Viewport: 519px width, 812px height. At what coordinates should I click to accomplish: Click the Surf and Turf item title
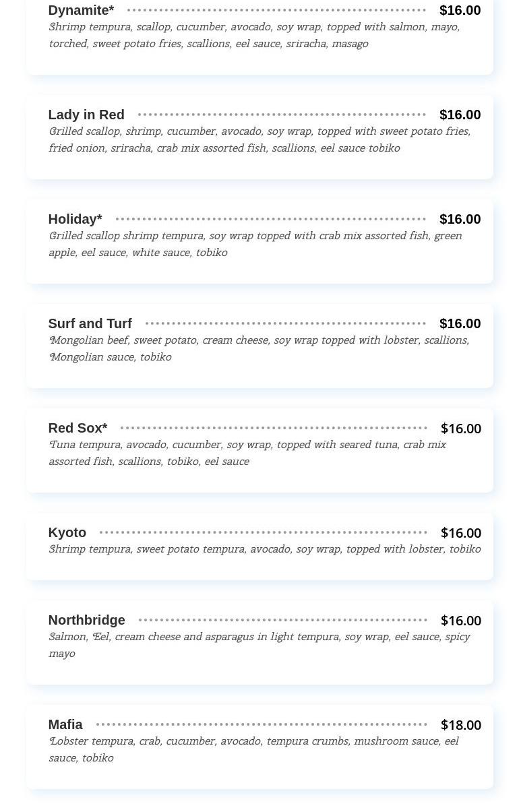pos(90,323)
